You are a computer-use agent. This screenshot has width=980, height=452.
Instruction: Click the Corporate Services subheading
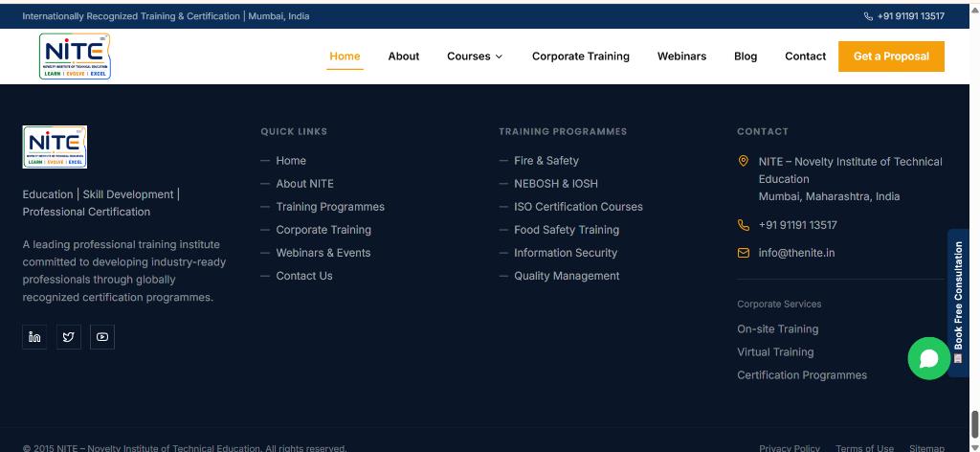tap(779, 305)
